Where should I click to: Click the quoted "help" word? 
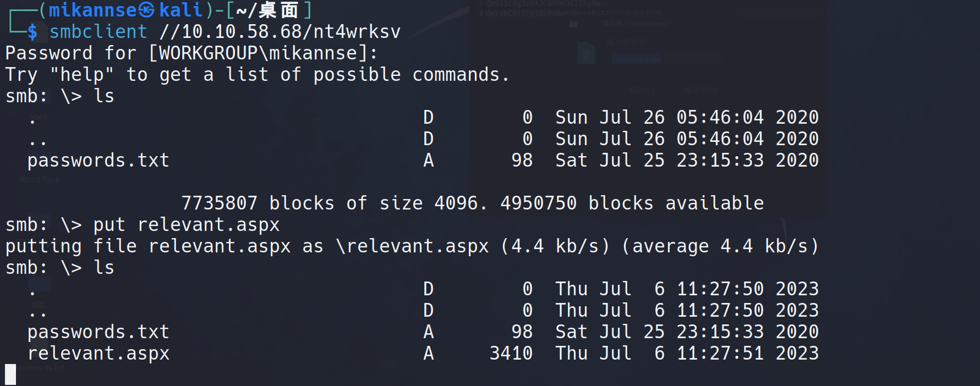pos(81,74)
